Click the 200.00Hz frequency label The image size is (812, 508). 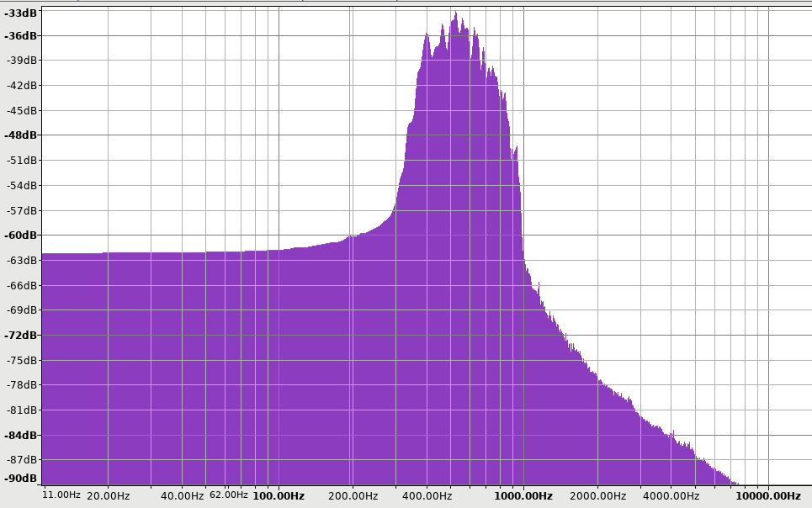pyautogui.click(x=352, y=496)
